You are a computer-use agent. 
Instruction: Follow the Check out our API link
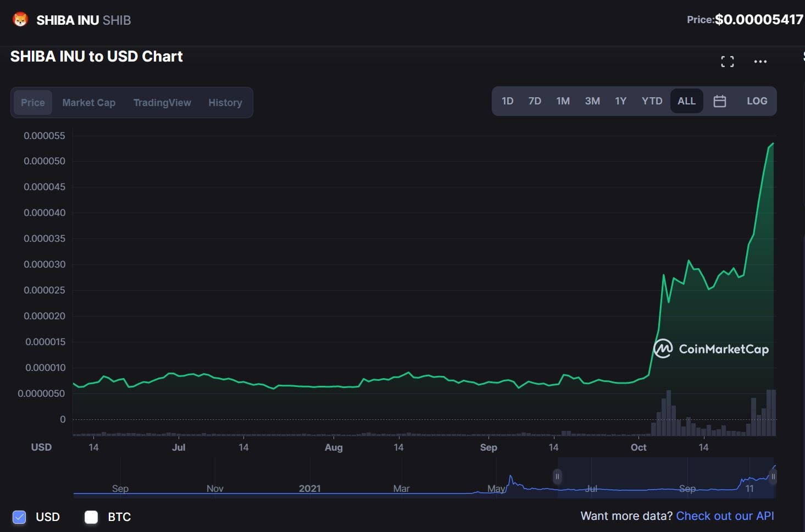pos(725,516)
